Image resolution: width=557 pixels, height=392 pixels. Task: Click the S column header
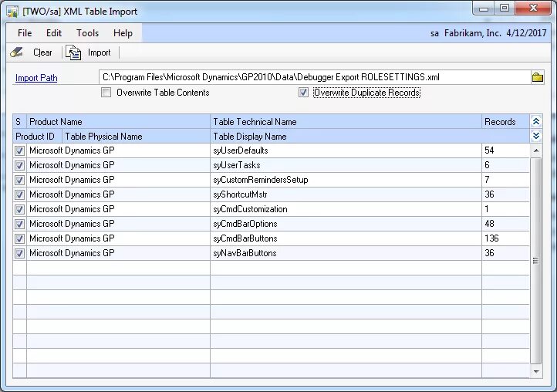click(18, 122)
